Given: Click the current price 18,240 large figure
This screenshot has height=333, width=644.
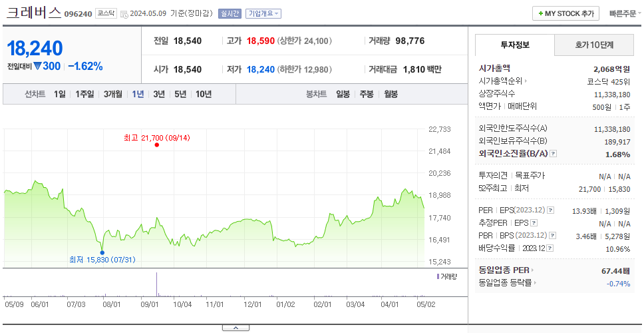Looking at the screenshot, I should point(35,49).
